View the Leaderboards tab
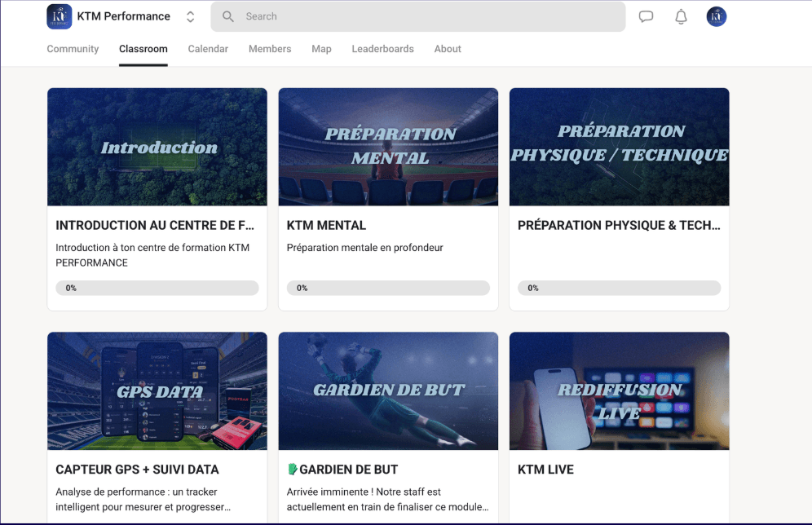Image resolution: width=812 pixels, height=525 pixels. (x=382, y=49)
